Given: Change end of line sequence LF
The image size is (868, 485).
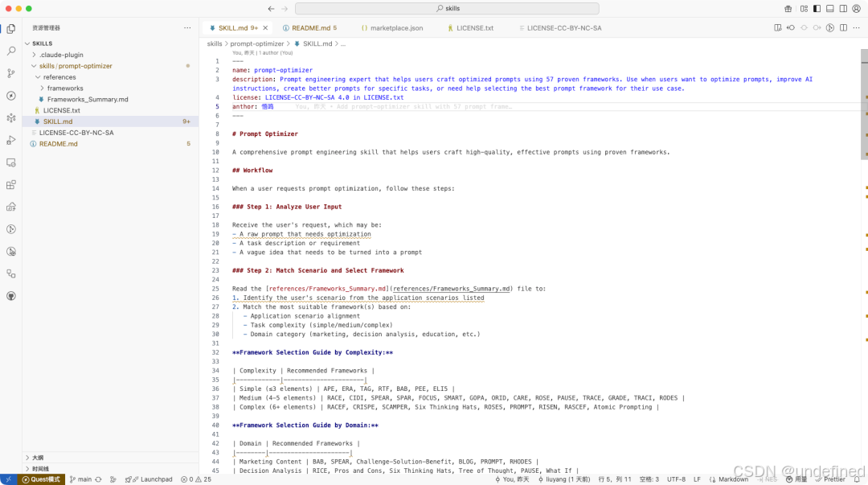Looking at the screenshot, I should coord(697,479).
